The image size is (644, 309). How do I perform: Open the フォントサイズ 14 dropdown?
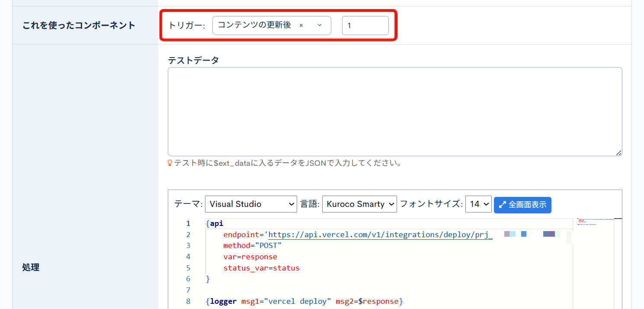pyautogui.click(x=478, y=204)
